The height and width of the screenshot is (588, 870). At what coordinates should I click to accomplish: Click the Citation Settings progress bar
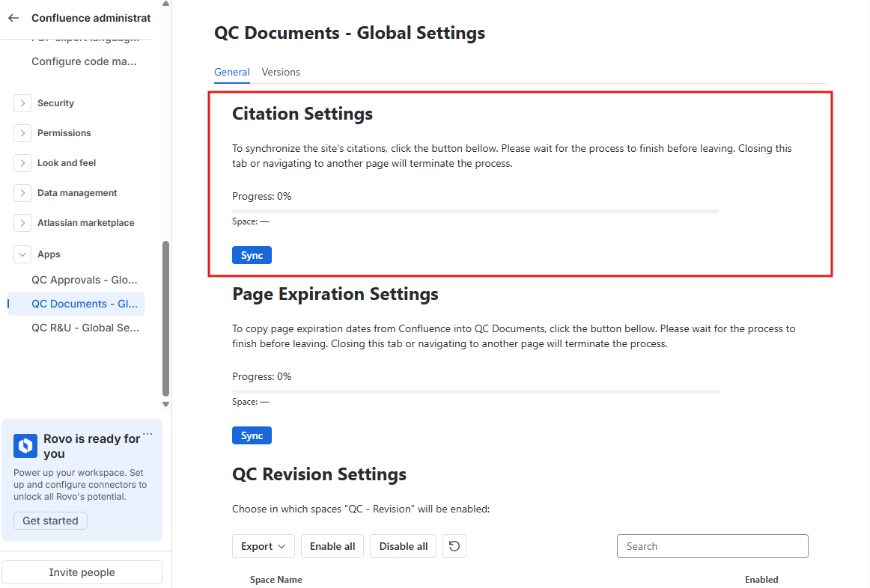475,211
